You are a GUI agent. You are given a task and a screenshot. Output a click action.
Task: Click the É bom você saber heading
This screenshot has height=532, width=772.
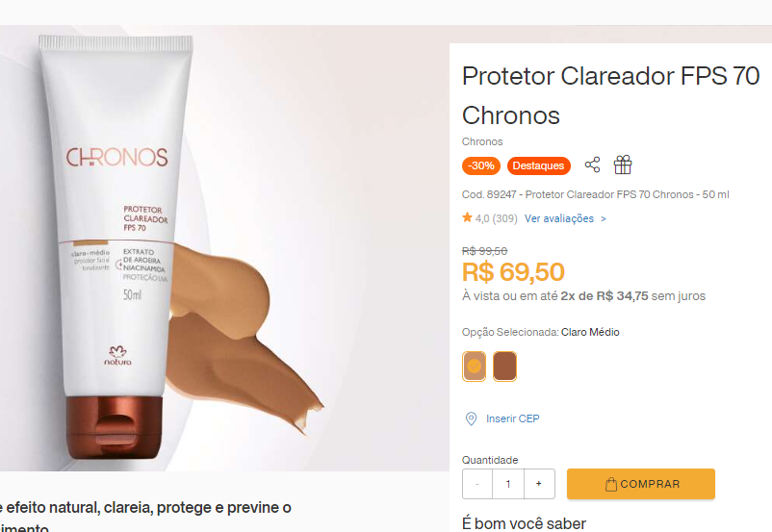(x=524, y=523)
